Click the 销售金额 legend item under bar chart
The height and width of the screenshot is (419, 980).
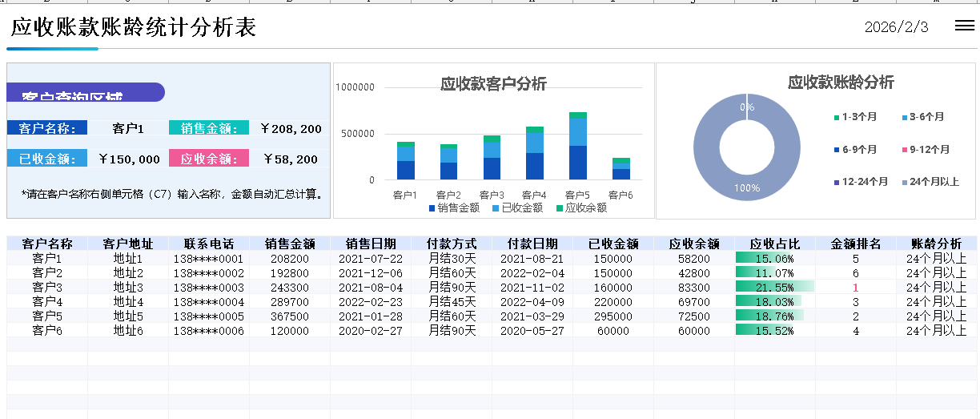(x=454, y=208)
